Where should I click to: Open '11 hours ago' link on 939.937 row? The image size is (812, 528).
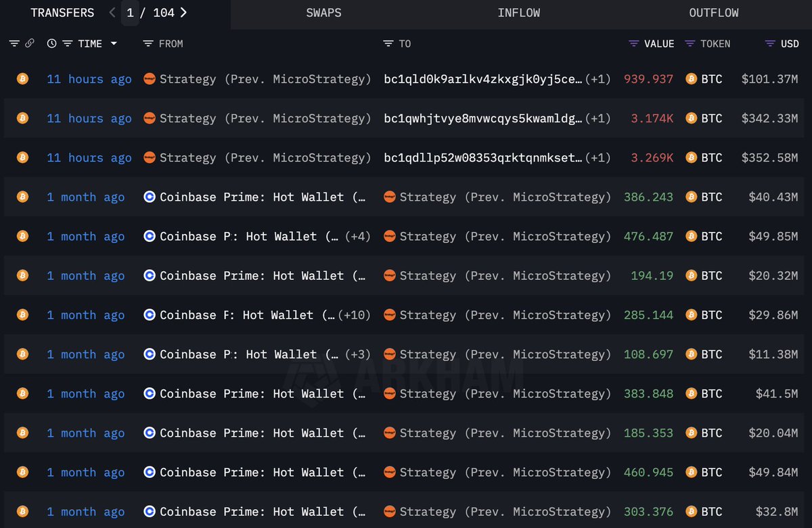pyautogui.click(x=89, y=79)
